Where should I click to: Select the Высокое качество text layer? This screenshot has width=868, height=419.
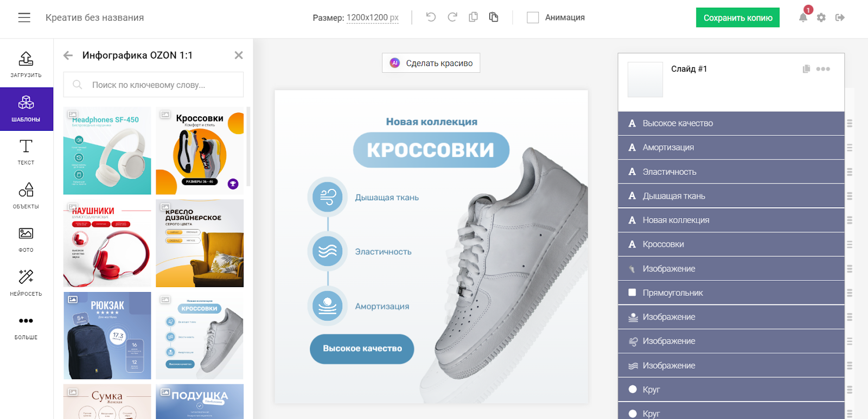pyautogui.click(x=731, y=123)
